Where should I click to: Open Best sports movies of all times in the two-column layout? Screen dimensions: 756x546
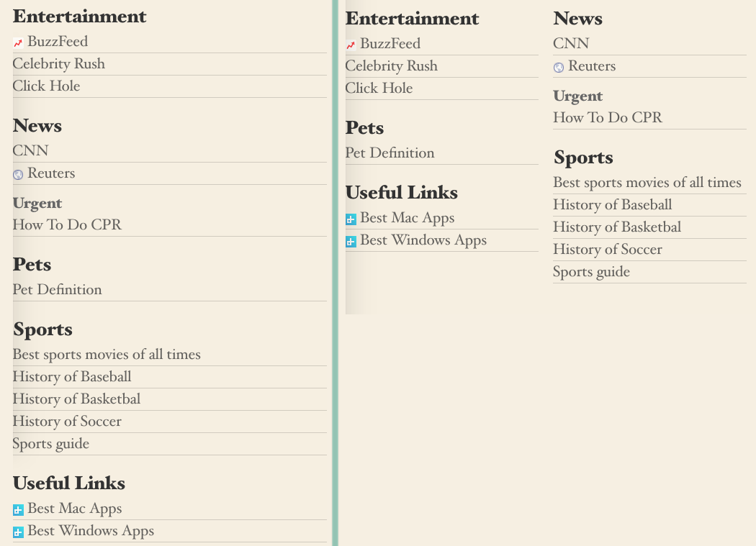[x=647, y=182]
